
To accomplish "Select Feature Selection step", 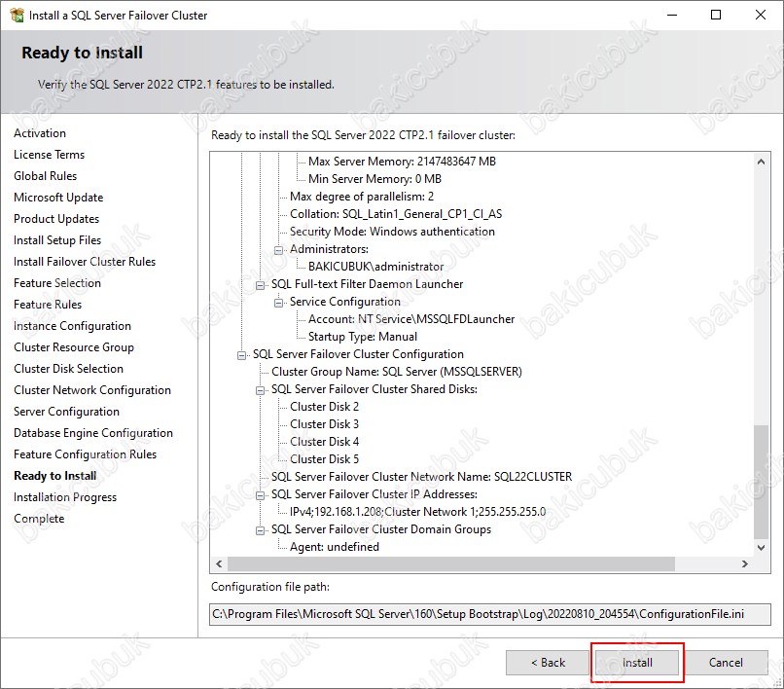I will [x=57, y=283].
